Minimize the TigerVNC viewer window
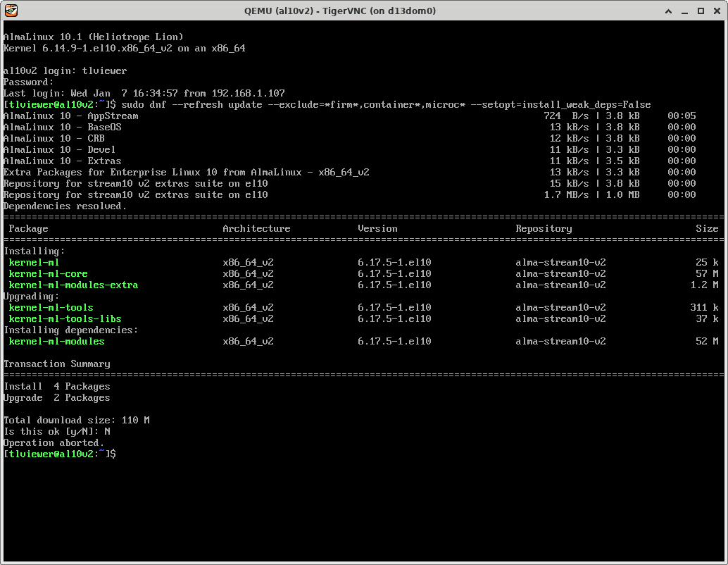Image resolution: width=728 pixels, height=565 pixels. coord(686,11)
